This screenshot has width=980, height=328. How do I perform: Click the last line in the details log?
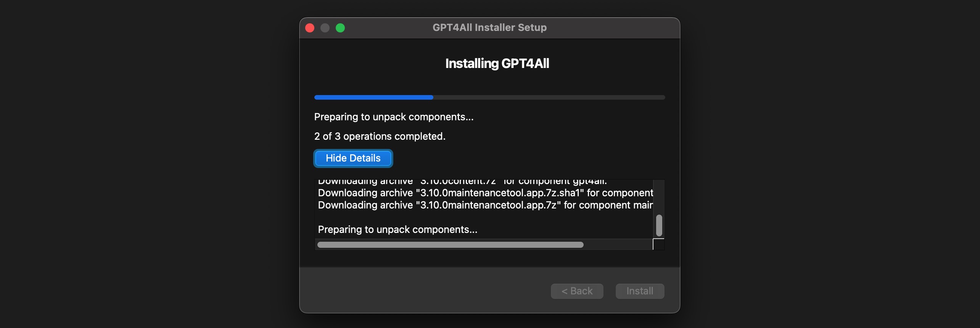397,229
